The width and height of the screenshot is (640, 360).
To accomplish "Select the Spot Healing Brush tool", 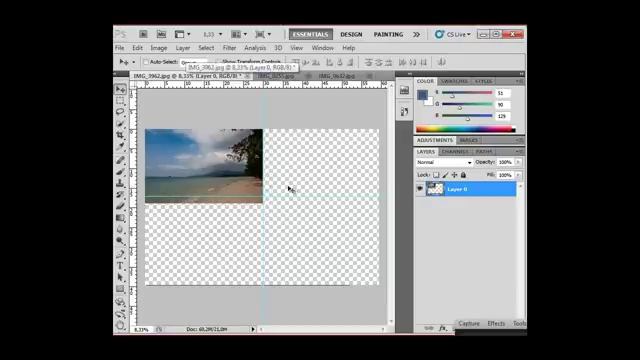I will (x=120, y=160).
